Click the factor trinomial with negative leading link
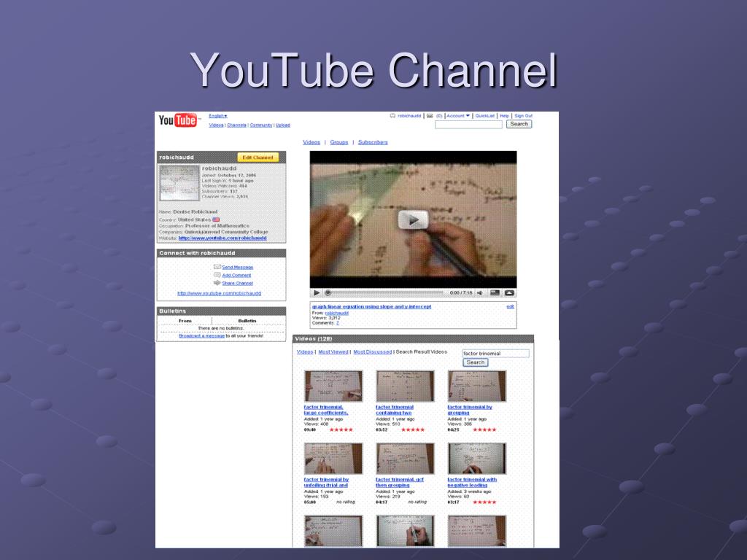747x560 pixels. (x=472, y=483)
